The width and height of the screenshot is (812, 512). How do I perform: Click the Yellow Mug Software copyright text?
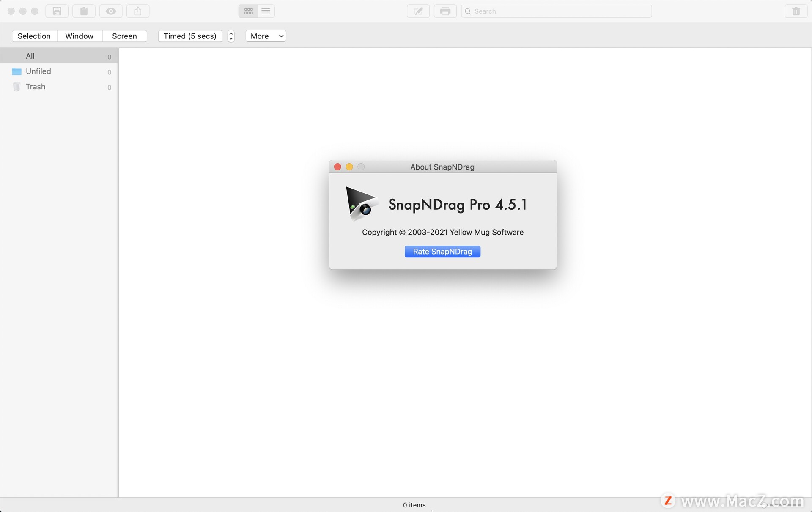pos(443,232)
